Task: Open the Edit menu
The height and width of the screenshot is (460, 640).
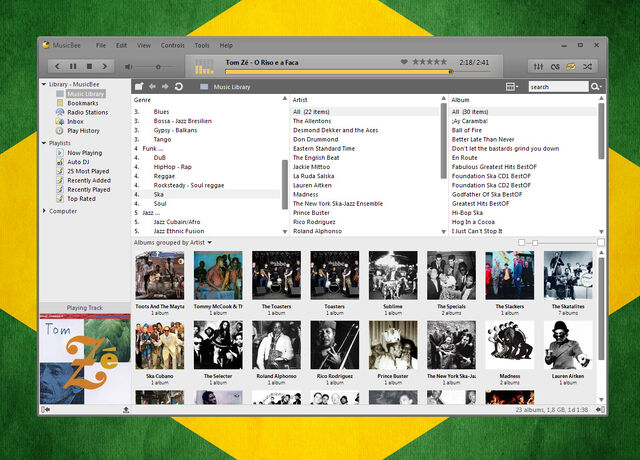Action: 121,45
